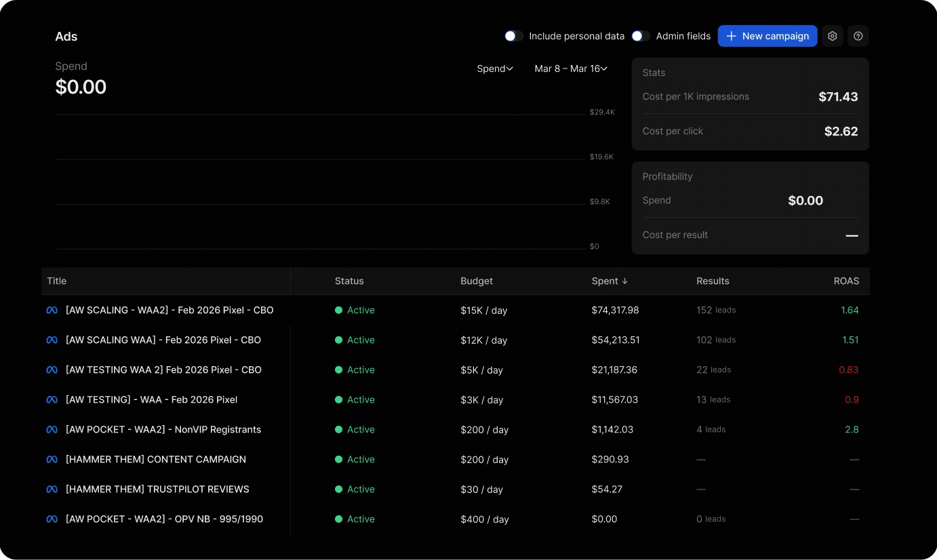Screen dimensions: 937x560
Task: Click the $3K / day budget cell
Action: pos(482,400)
